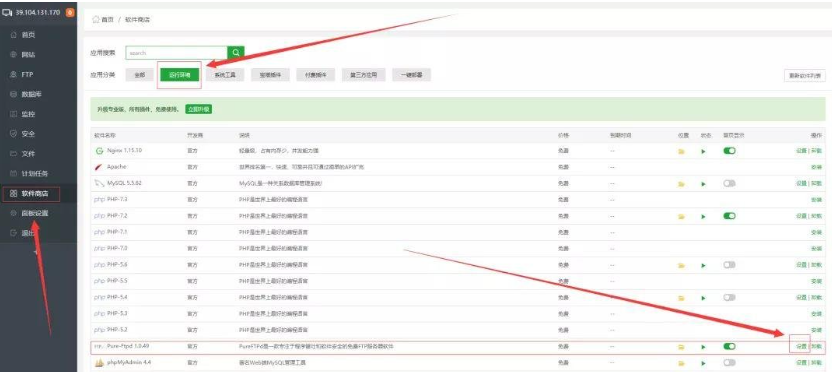Click 安装 install link in PHP-7.1 row
The image size is (832, 372).
tap(816, 232)
